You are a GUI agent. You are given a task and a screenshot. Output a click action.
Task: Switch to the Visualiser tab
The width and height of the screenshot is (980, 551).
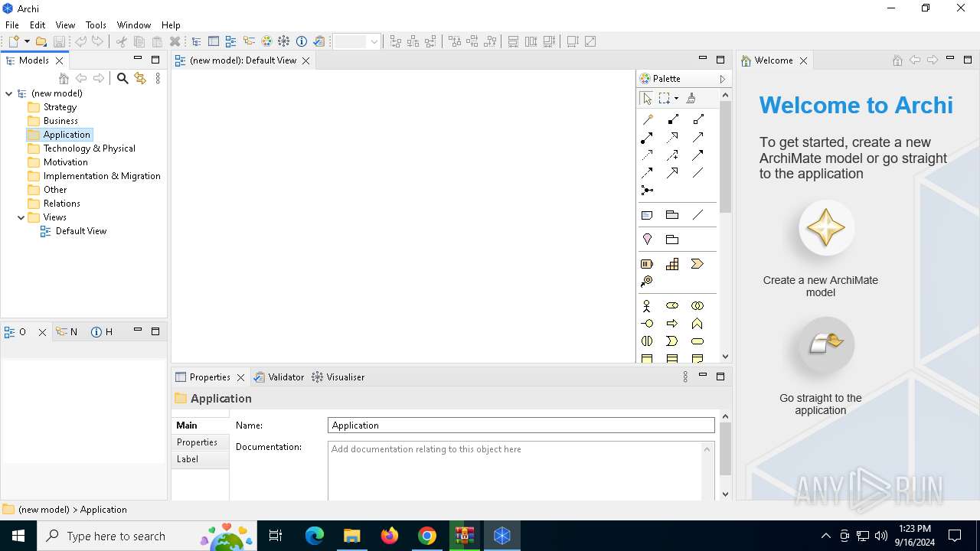pyautogui.click(x=338, y=377)
